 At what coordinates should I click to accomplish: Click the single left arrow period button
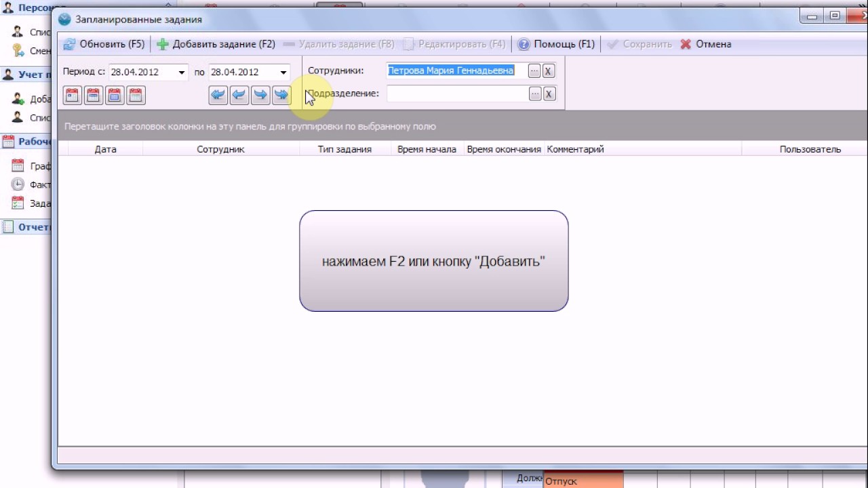[x=239, y=96]
